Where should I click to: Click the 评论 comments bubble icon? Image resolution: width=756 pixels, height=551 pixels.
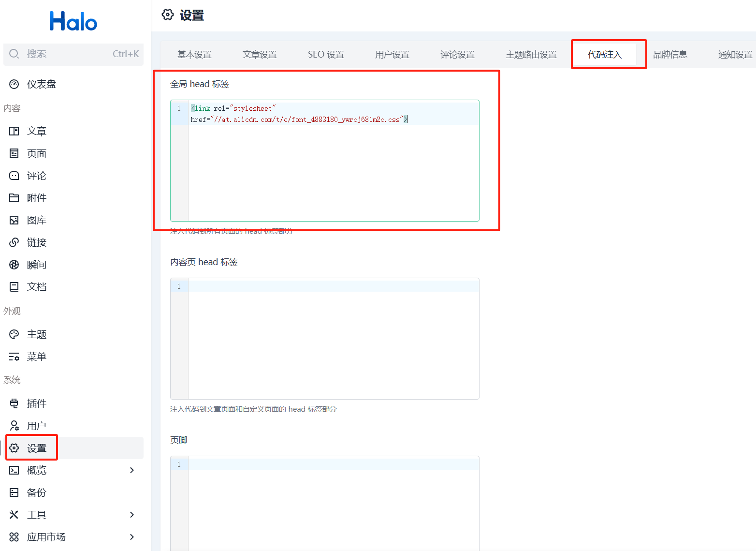point(14,176)
